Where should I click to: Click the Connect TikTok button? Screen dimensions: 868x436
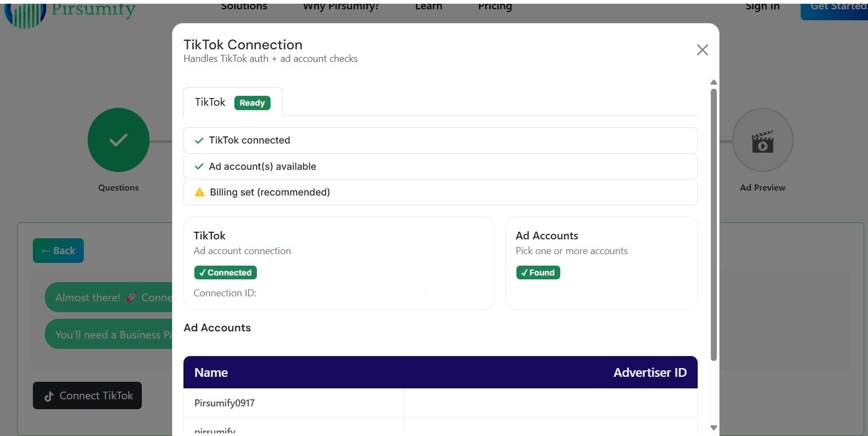pos(87,395)
